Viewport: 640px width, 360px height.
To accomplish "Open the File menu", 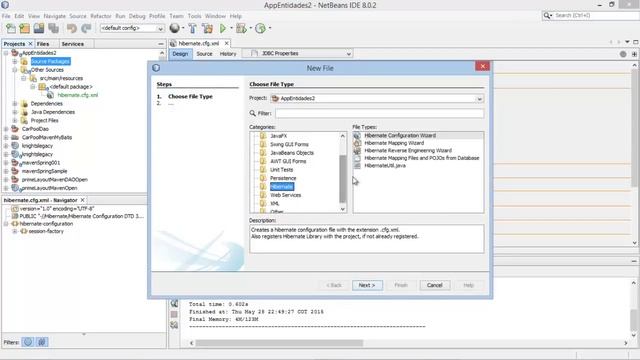I will click(6, 16).
